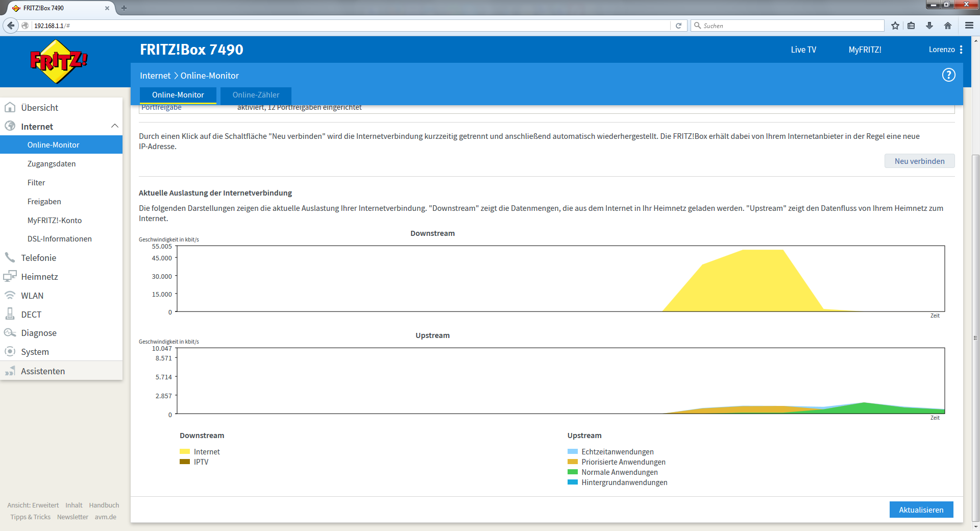Close the FRITZ!Box 7490 browser tab
This screenshot has height=531, width=980.
coord(107,8)
